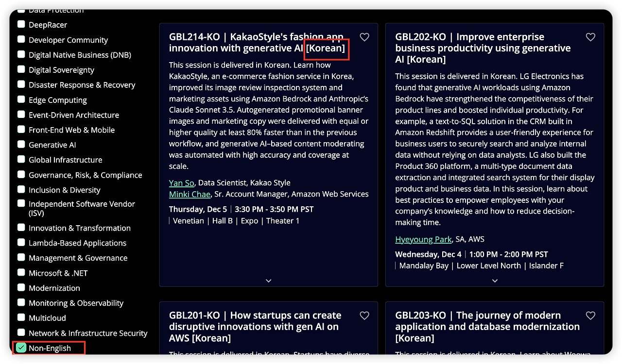Viewport: 622px width, 364px height.
Task: Click the "3:30 PM - 3:50 PM PST" time
Action: [274, 210]
